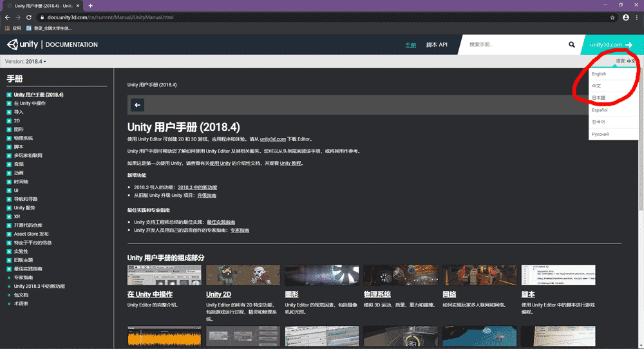Expand the 图形 sidebar node
The height and width of the screenshot is (349, 644).
9,129
